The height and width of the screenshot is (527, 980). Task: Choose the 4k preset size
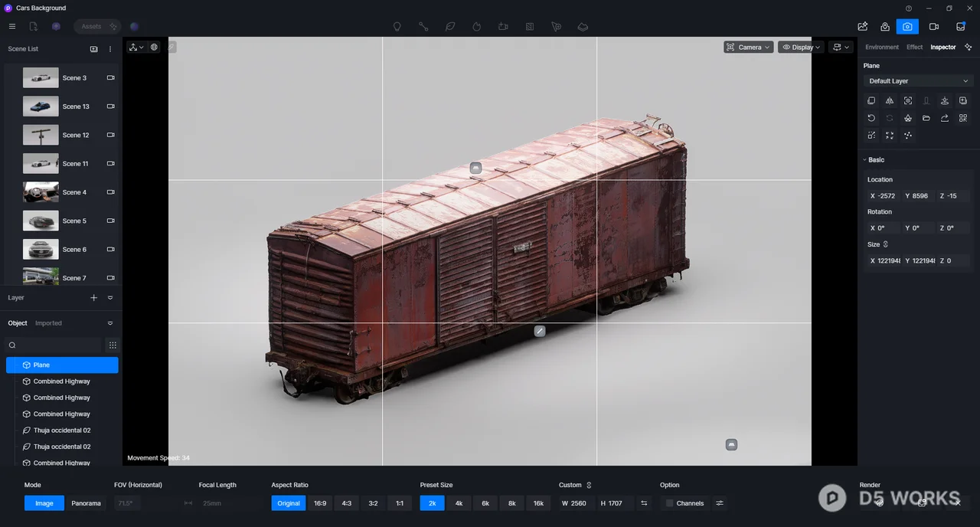(459, 503)
